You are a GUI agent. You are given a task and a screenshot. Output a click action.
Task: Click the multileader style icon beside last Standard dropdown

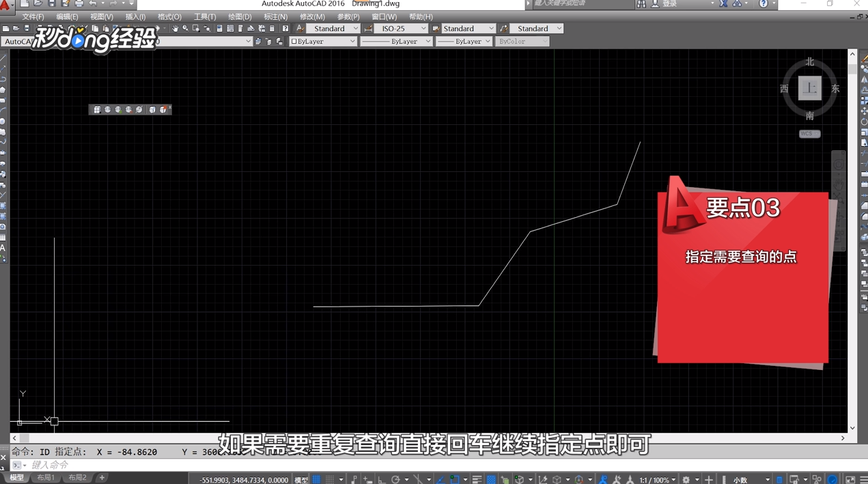click(504, 29)
